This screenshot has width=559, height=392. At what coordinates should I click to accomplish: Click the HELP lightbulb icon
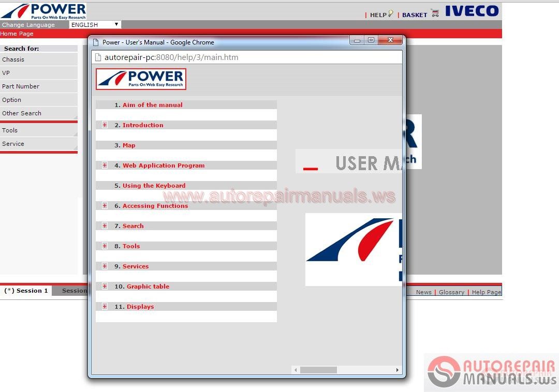click(x=391, y=14)
